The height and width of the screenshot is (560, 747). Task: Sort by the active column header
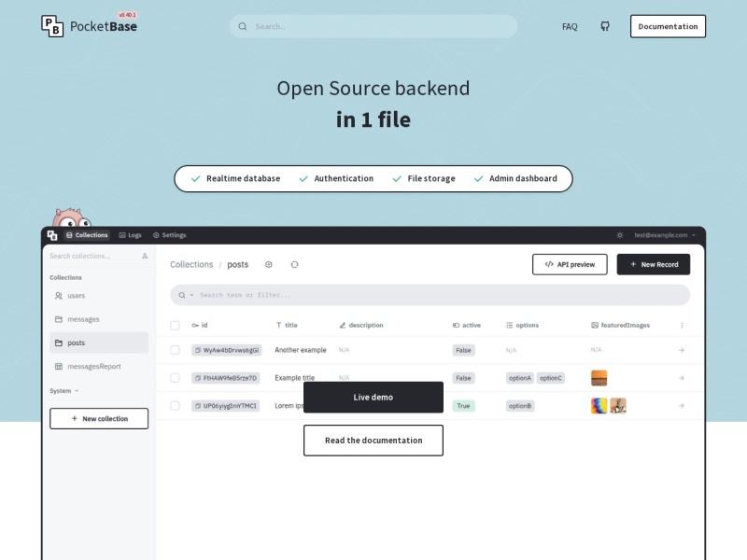coord(466,325)
